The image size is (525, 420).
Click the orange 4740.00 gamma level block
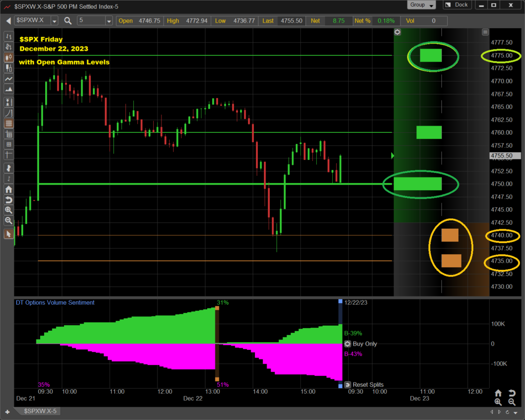pyautogui.click(x=450, y=235)
